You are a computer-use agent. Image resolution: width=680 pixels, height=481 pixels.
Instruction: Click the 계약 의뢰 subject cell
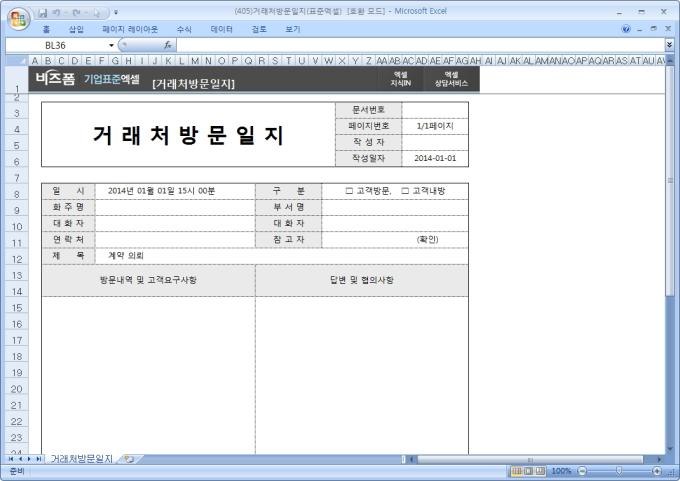click(281, 256)
